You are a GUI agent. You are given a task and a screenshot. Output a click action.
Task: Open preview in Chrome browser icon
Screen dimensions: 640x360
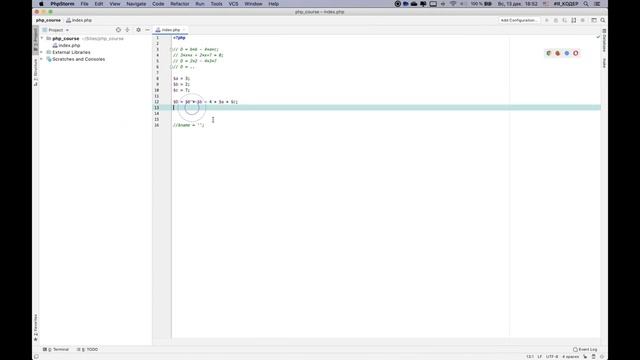549,53
